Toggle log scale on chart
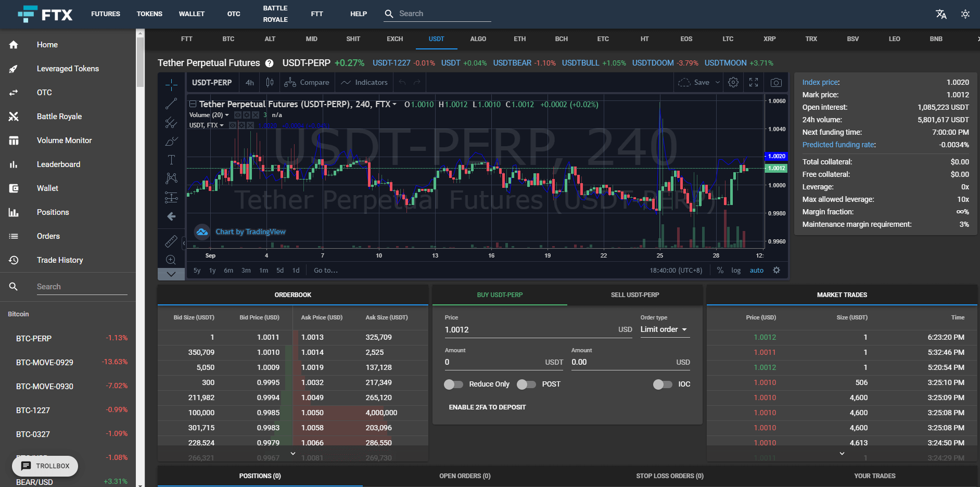Screen dimensions: 980x487 [736, 270]
